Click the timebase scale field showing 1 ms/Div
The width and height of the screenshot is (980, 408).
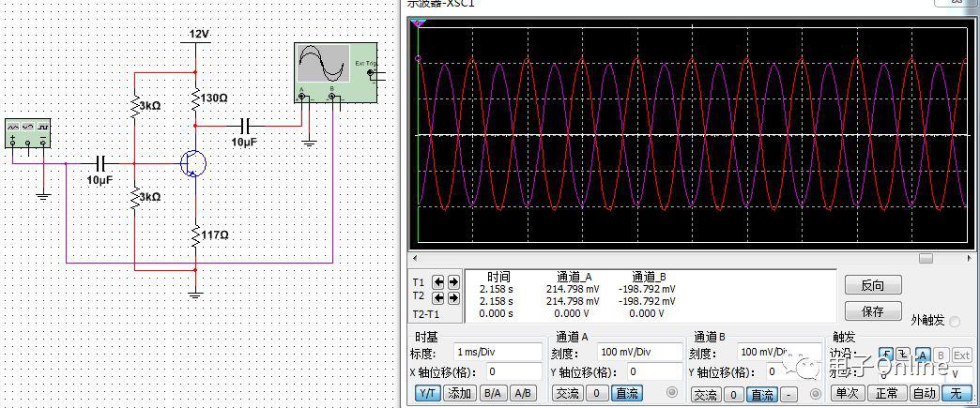pyautogui.click(x=498, y=352)
